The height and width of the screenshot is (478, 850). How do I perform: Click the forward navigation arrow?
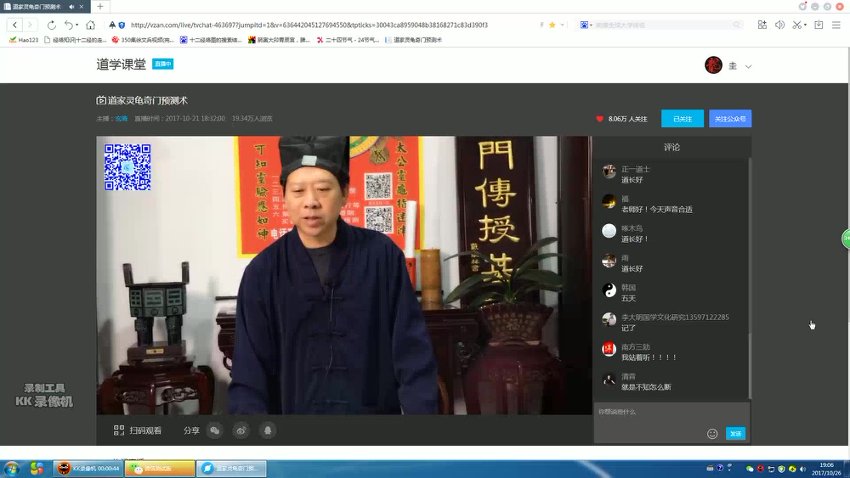pos(30,25)
